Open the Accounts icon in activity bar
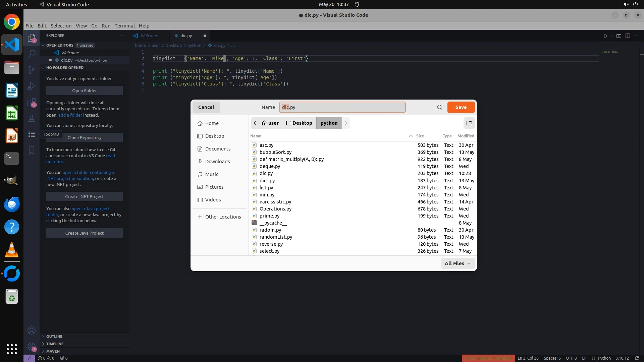Screen dimensions: 644x362 [32, 331]
